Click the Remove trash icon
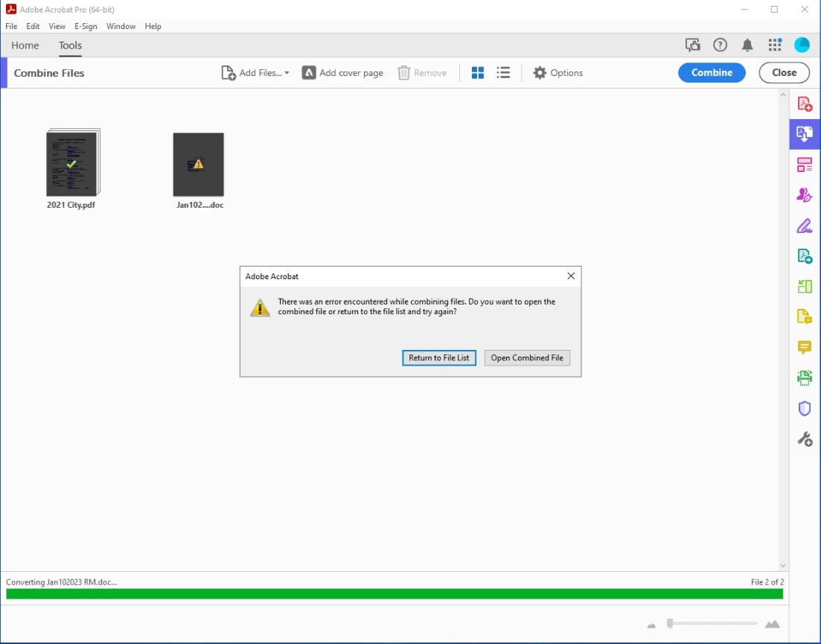 (403, 73)
